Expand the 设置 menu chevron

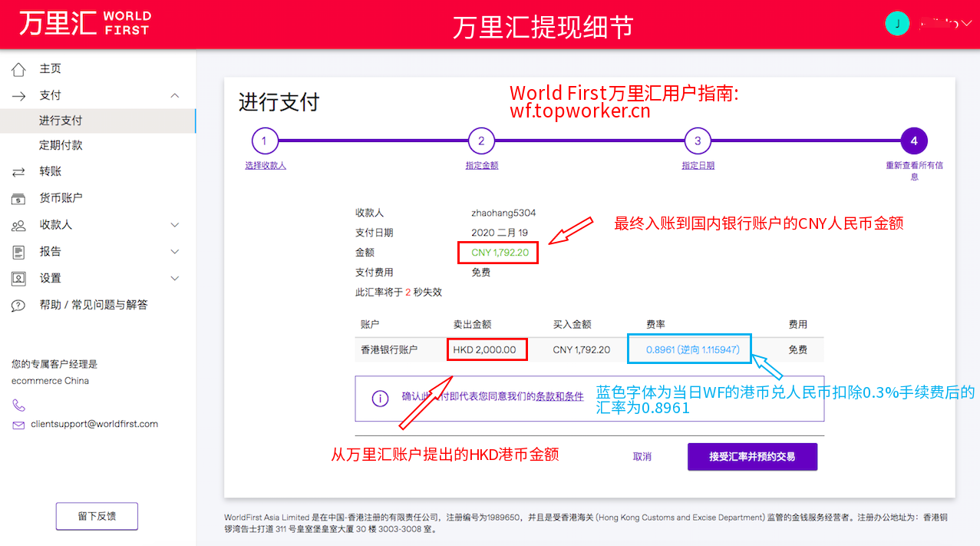click(175, 278)
